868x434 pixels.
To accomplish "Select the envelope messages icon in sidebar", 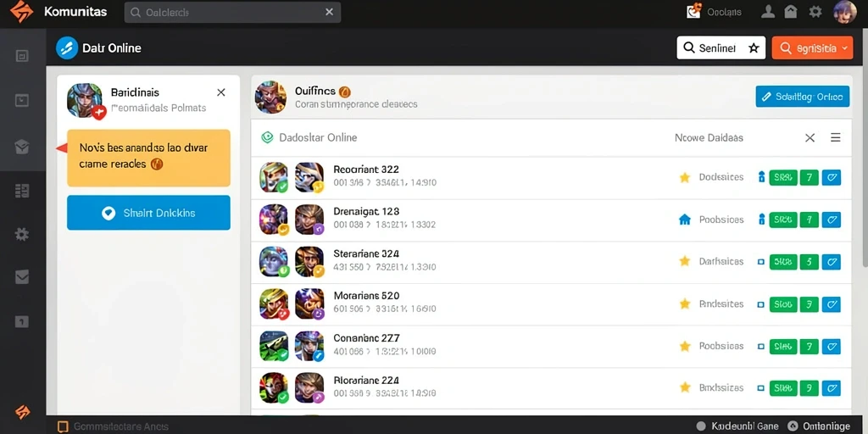I will point(22,277).
